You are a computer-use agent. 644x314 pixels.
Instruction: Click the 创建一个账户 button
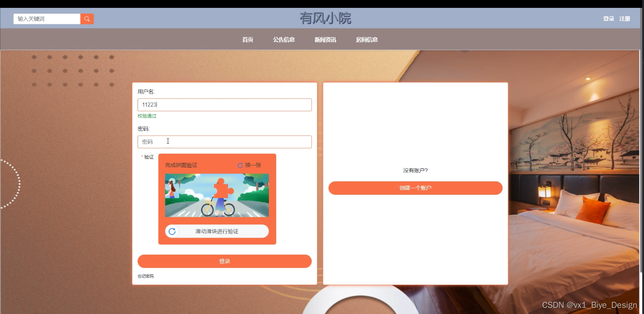tap(415, 188)
